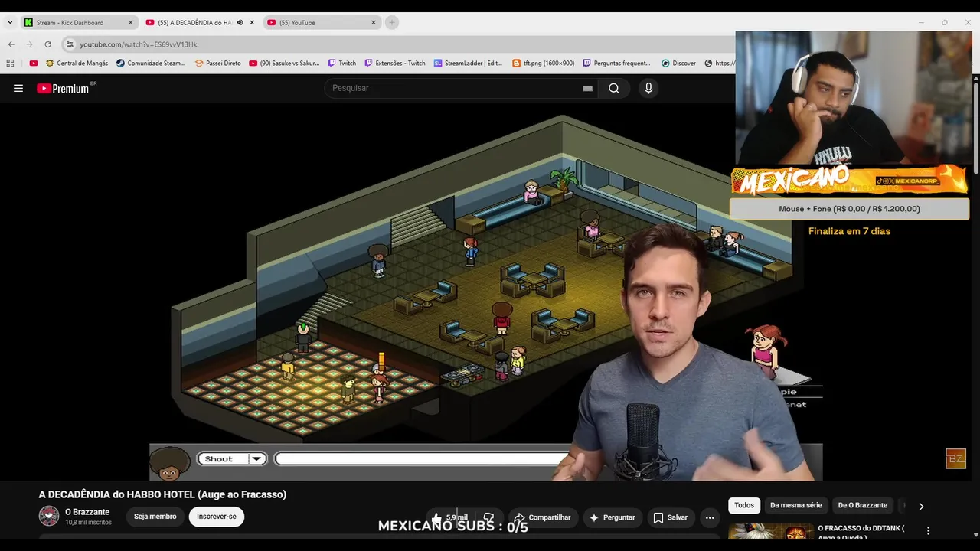Open options for O FRACASSO do DDTANK video
The height and width of the screenshot is (551, 980).
[928, 530]
